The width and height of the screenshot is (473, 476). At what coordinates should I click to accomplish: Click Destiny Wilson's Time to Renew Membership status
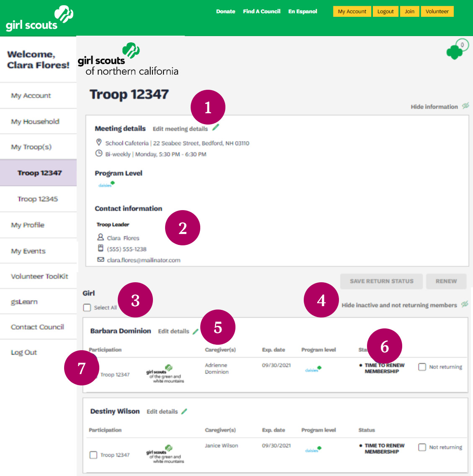[x=385, y=449]
